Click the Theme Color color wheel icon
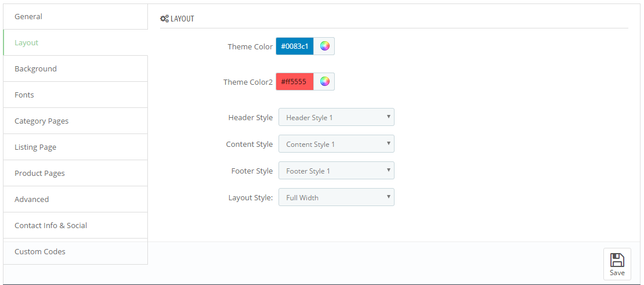The width and height of the screenshot is (644, 285). (324, 46)
